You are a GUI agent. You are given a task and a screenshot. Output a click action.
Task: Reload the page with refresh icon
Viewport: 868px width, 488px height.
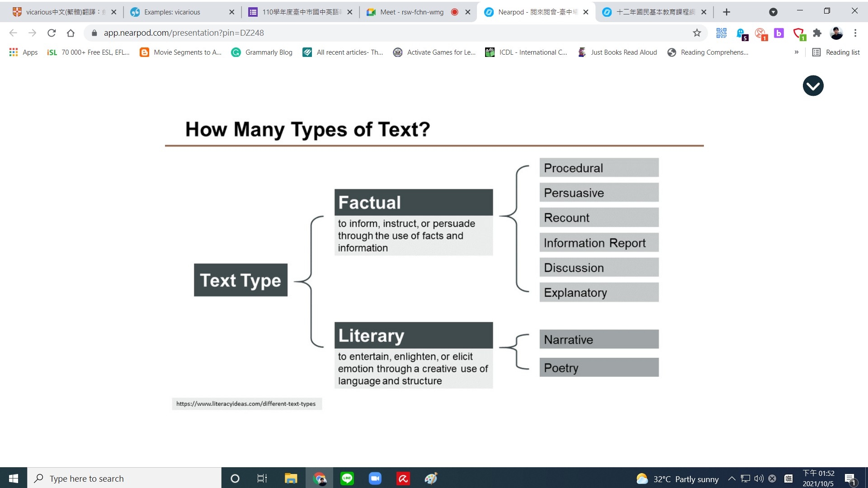[52, 33]
